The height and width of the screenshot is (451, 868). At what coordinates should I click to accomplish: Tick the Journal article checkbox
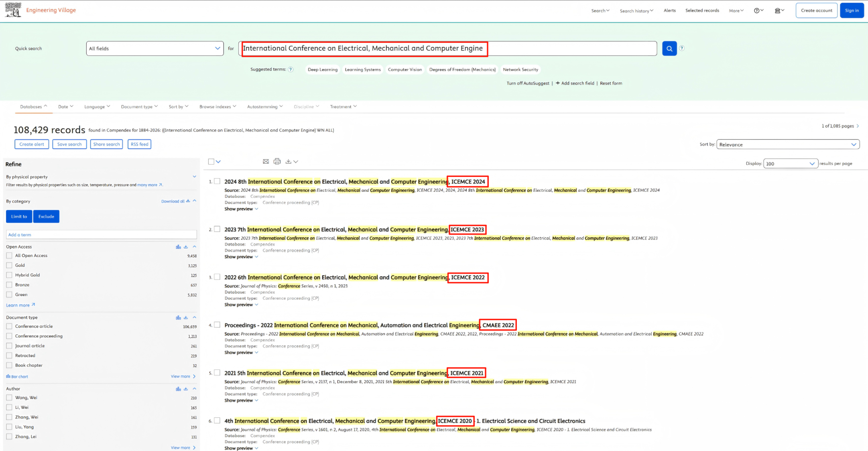(x=9, y=345)
